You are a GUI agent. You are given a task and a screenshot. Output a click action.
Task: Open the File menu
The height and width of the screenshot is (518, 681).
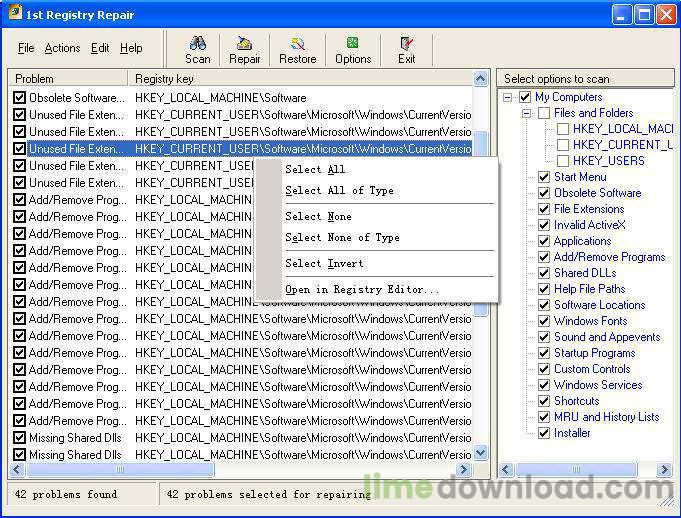tap(26, 48)
